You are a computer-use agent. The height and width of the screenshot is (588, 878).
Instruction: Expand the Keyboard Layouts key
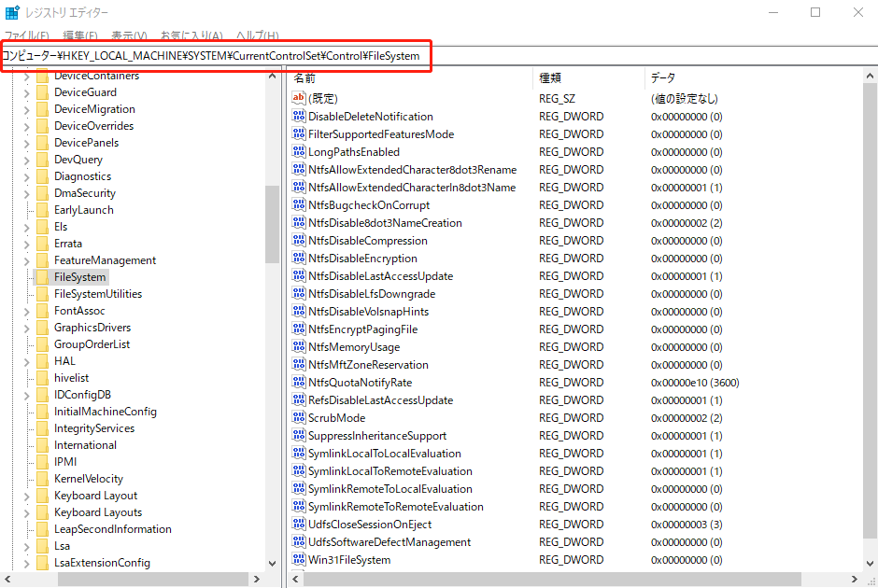pyautogui.click(x=26, y=513)
